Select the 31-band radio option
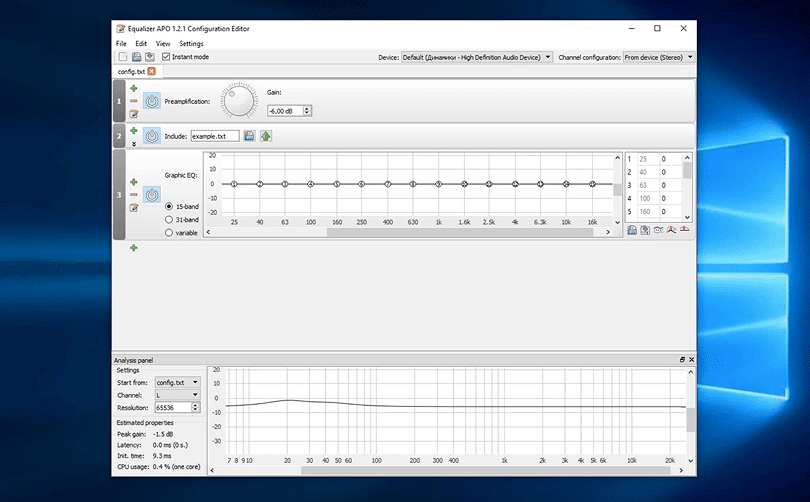Image resolution: width=810 pixels, height=502 pixels. tap(169, 219)
